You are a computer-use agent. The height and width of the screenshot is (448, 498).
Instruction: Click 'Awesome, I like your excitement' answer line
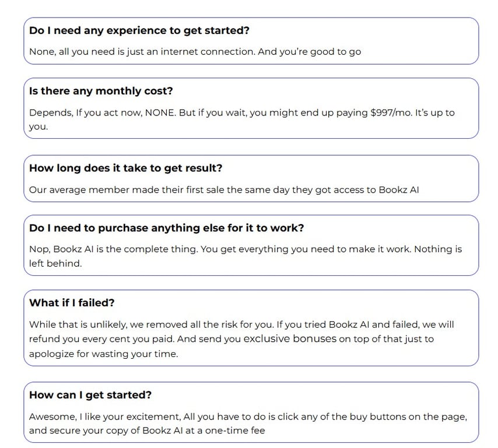105,417
